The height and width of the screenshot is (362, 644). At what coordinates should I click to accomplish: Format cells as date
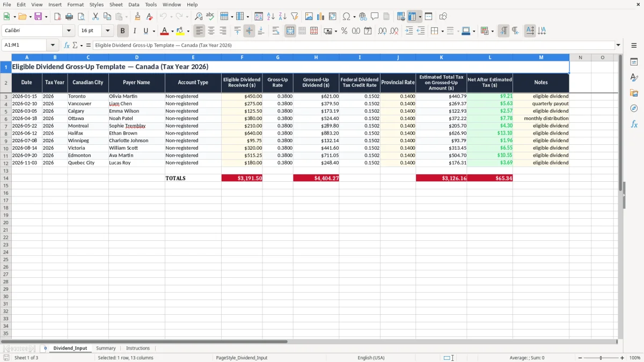click(x=368, y=31)
